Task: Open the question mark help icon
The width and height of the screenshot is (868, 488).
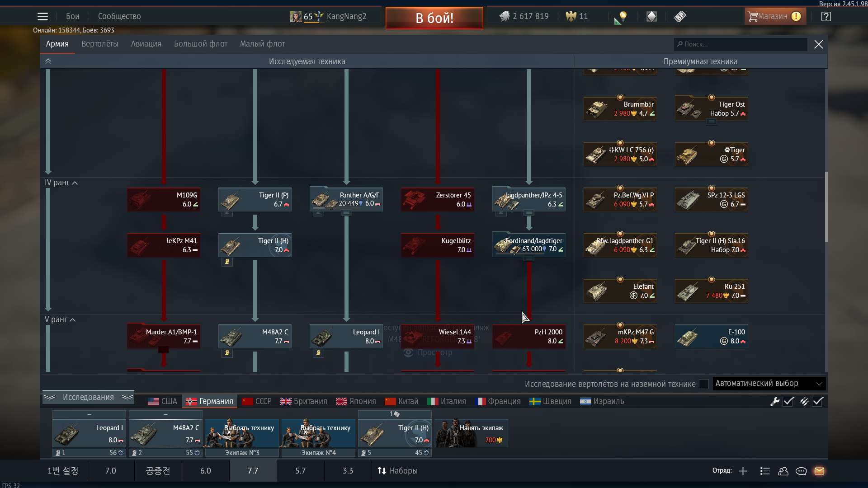Action: click(826, 17)
